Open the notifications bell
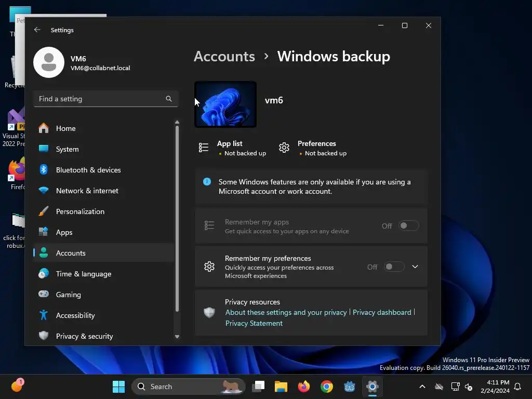The image size is (532, 399). click(517, 387)
